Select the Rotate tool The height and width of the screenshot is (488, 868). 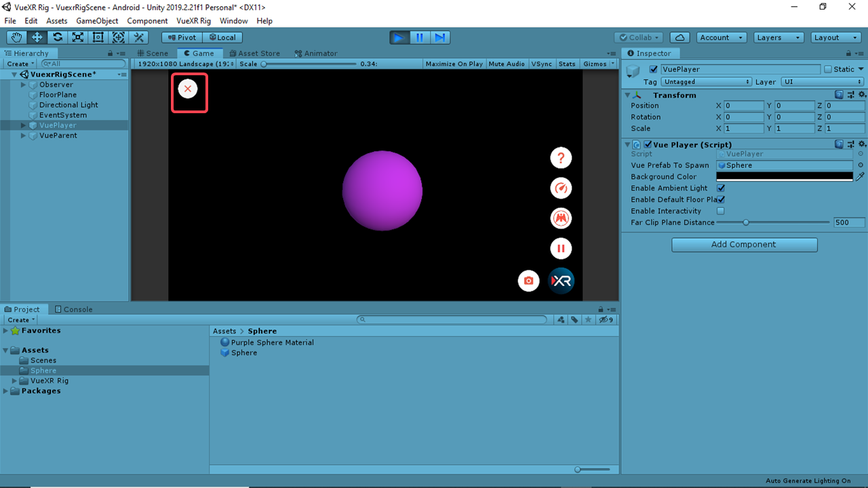[x=58, y=38]
